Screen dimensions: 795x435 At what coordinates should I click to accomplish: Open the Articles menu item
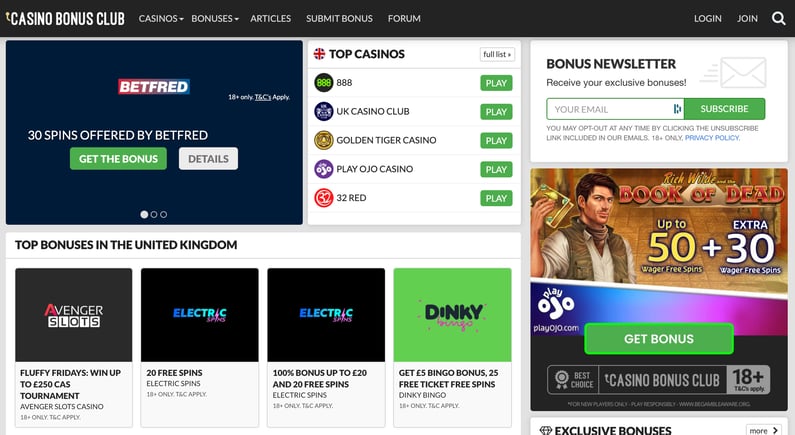click(x=270, y=18)
